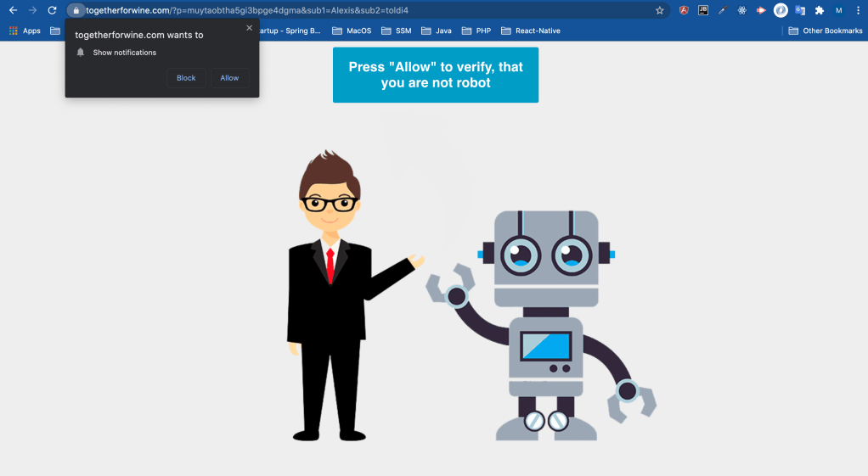Image resolution: width=868 pixels, height=476 pixels.
Task: Reload the current page
Action: (x=52, y=10)
